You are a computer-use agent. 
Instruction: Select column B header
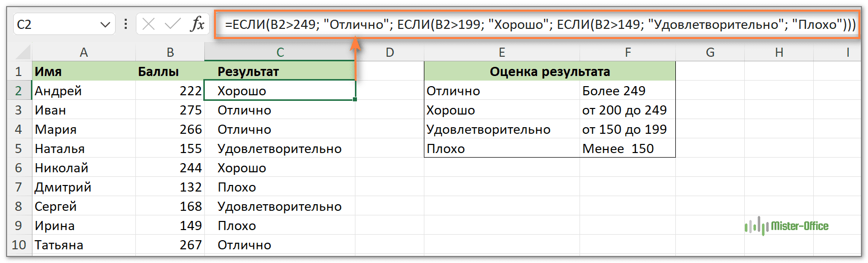click(x=170, y=52)
